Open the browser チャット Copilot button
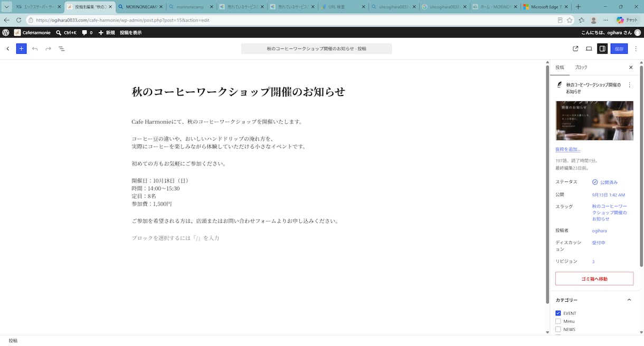 (627, 20)
